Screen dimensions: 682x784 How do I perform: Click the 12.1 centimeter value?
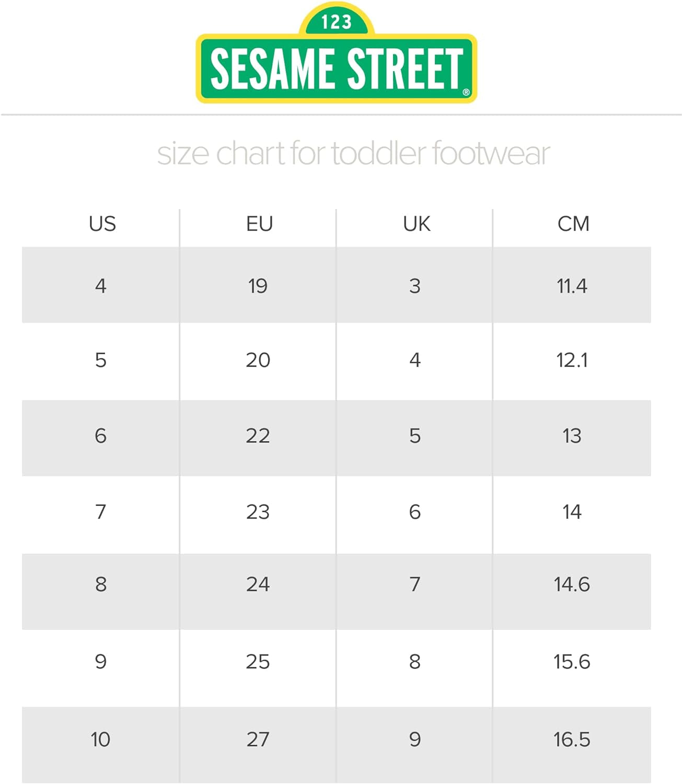572,360
